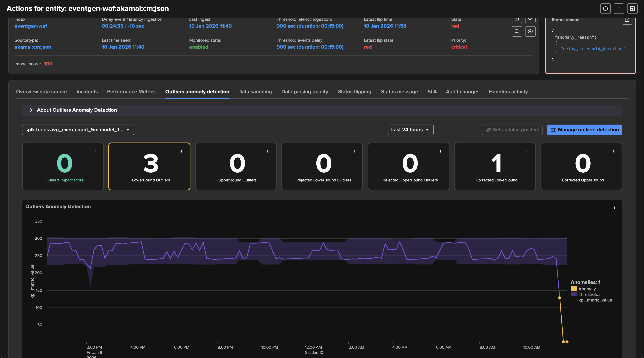Image resolution: width=644 pixels, height=358 pixels.
Task: Click the yellow anomaly point on chart
Action: coord(560,298)
